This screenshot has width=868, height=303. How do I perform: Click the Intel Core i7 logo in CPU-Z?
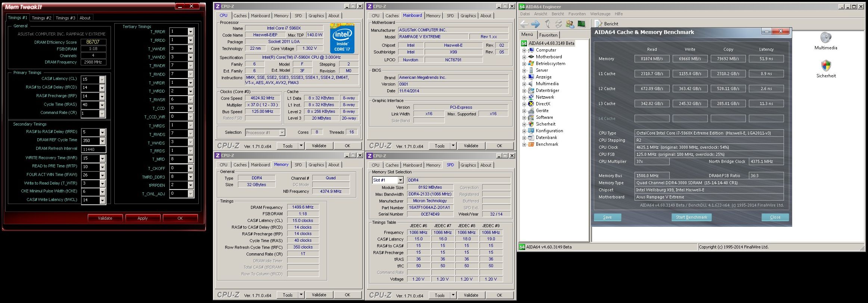342,38
